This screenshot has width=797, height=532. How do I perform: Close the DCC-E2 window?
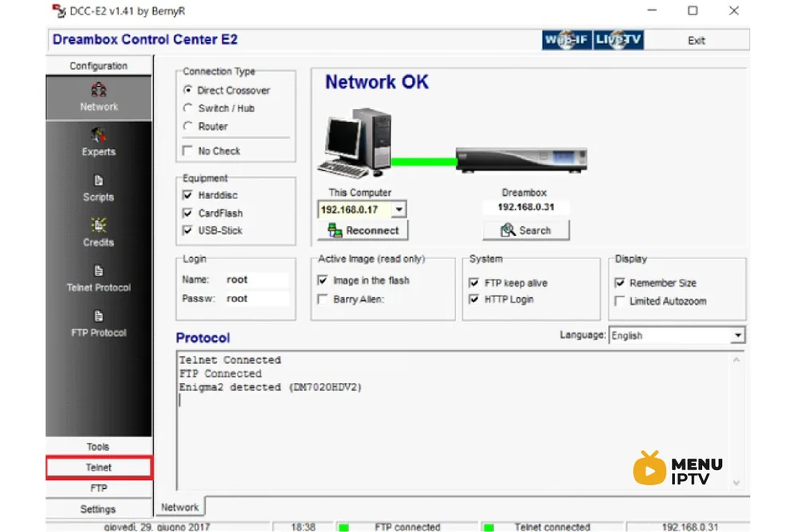(733, 10)
